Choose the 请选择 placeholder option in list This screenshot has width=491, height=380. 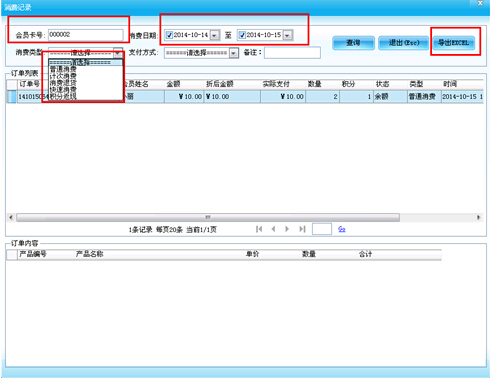86,62
